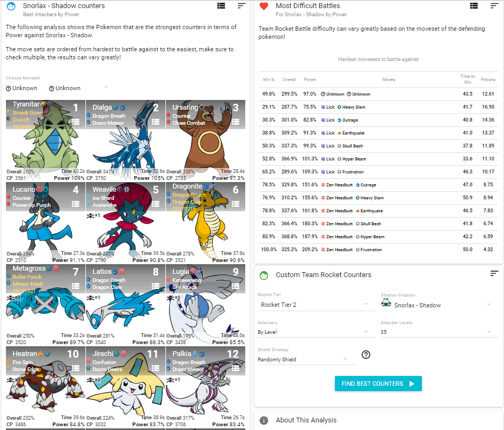Open the sort icon in Most Difficult Battles header
Image resolution: width=504 pixels, height=430 pixels.
pos(494,6)
